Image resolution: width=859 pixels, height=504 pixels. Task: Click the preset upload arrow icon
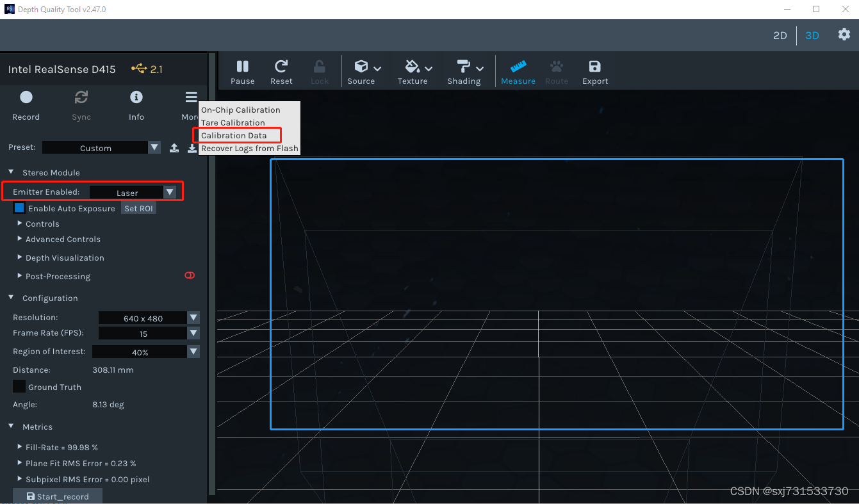click(174, 148)
